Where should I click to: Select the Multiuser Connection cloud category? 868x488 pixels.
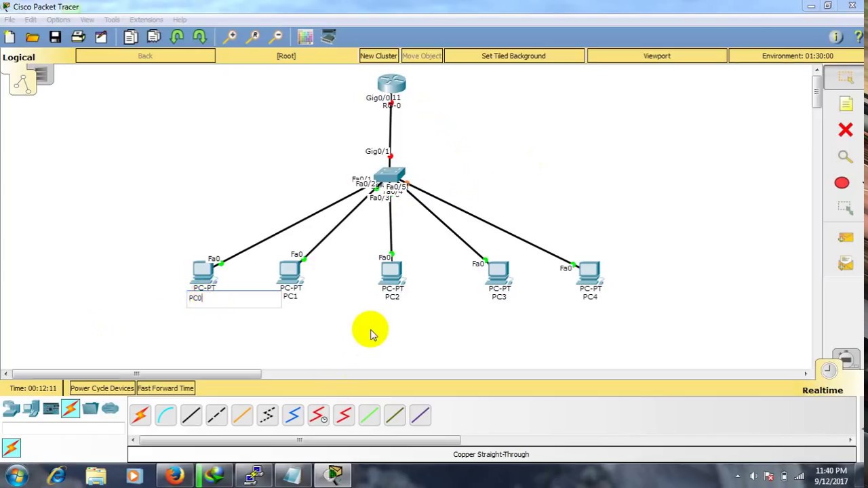[x=110, y=409]
